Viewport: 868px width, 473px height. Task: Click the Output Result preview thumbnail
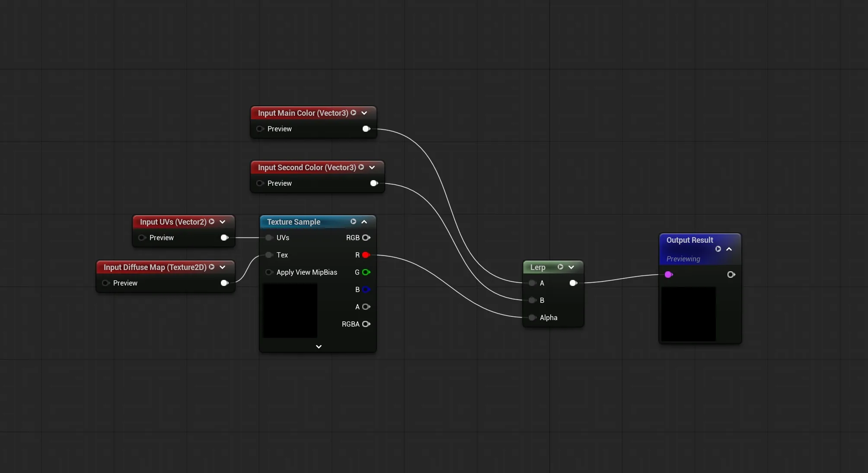(689, 314)
